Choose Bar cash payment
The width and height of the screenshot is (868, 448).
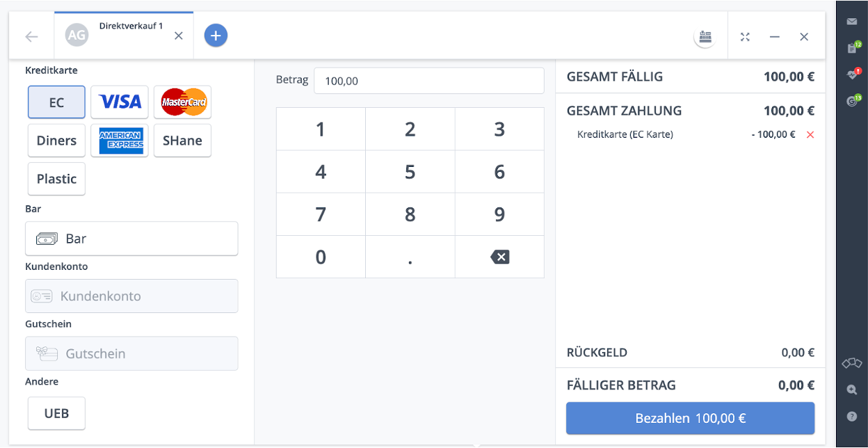coord(131,239)
